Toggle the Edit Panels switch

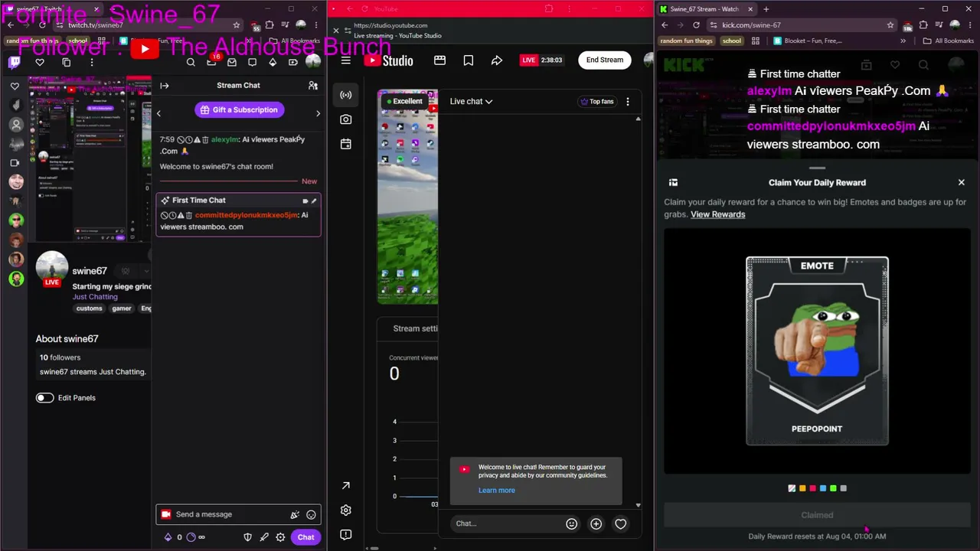pyautogui.click(x=44, y=398)
